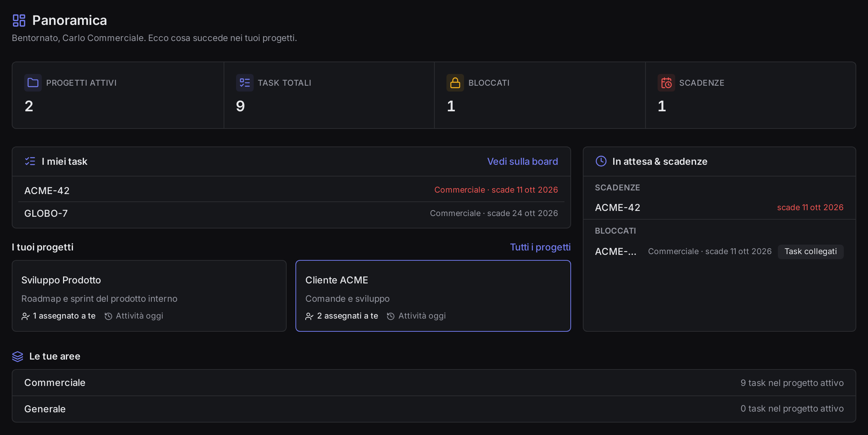Click the 'I tuoi progetti' heading
This screenshot has width=868, height=435.
pyautogui.click(x=43, y=247)
